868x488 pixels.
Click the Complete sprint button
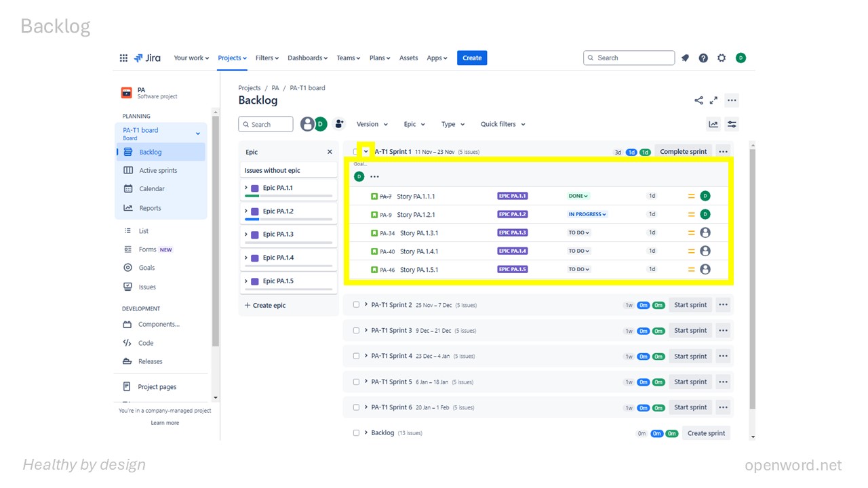[x=684, y=152]
